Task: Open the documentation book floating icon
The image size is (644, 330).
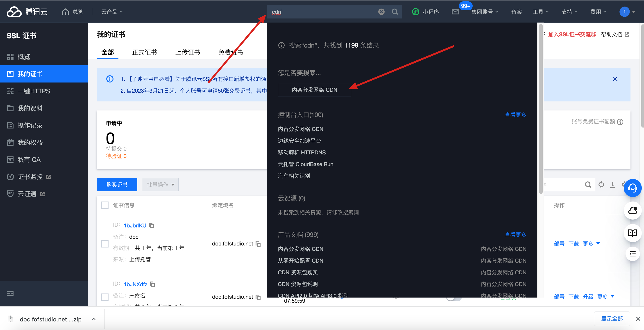Action: tap(633, 233)
